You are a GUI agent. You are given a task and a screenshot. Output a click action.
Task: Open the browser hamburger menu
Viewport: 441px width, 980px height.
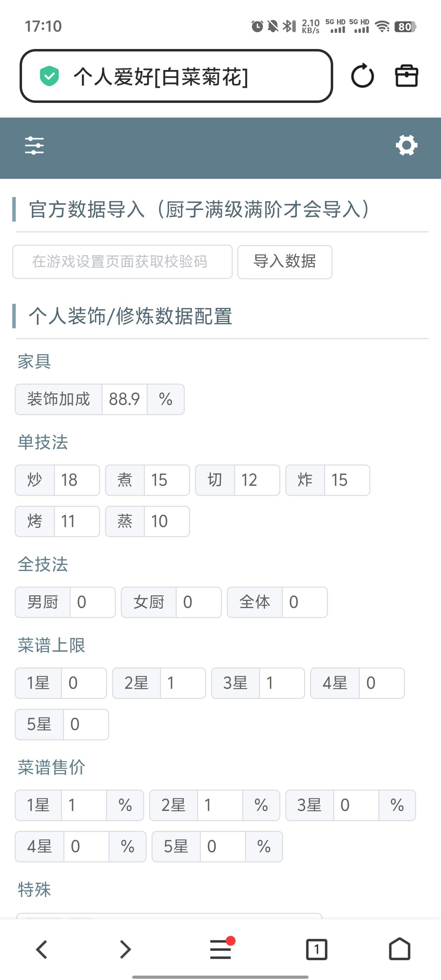(x=221, y=949)
